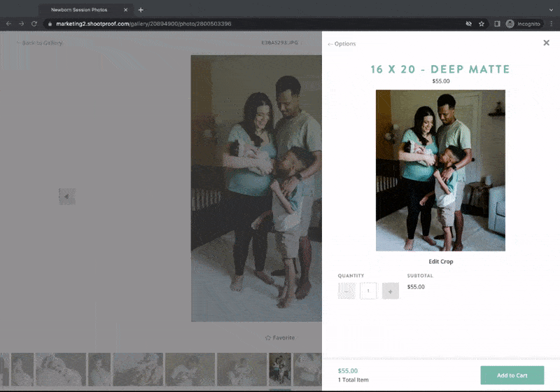Reload the page
560x392 pixels.
coord(34,24)
